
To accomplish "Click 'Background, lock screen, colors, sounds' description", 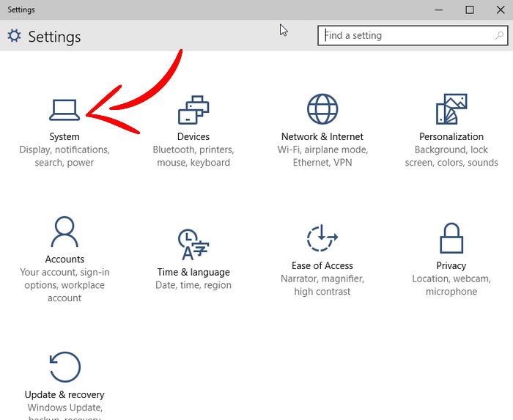I will point(451,156).
